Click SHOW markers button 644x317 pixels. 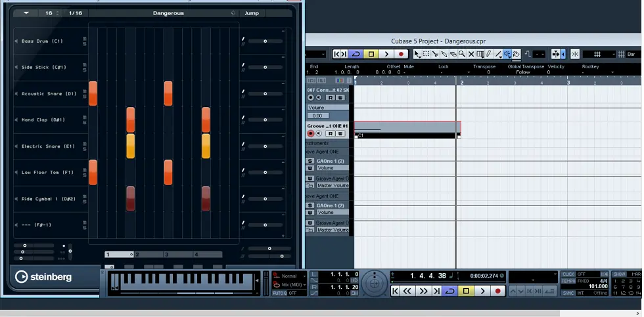click(x=619, y=274)
